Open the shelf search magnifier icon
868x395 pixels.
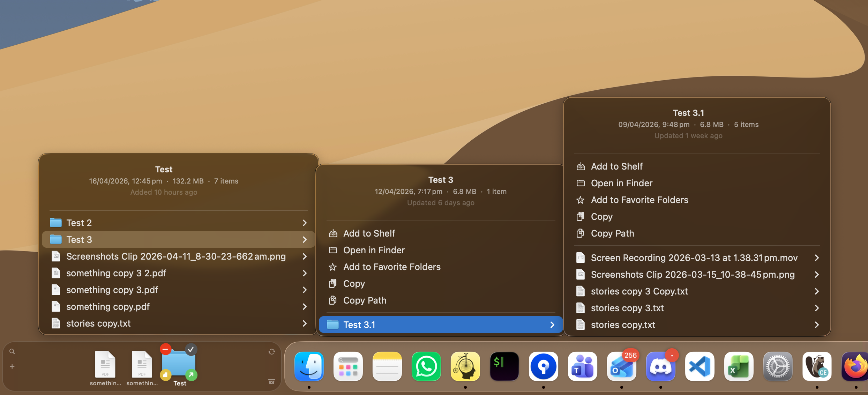pyautogui.click(x=12, y=352)
